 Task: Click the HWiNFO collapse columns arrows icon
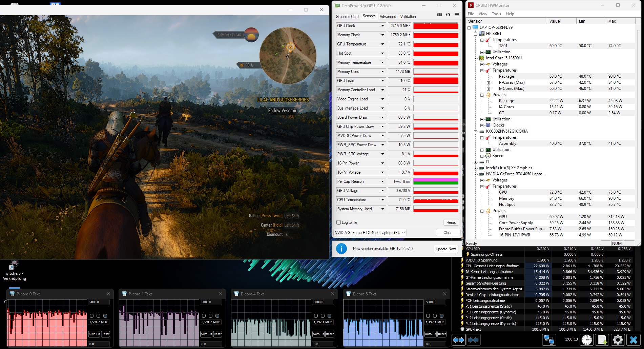pos(473,340)
